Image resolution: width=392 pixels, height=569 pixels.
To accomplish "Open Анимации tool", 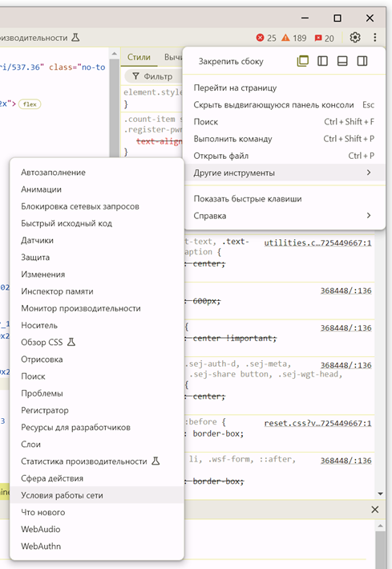I will click(97, 189).
